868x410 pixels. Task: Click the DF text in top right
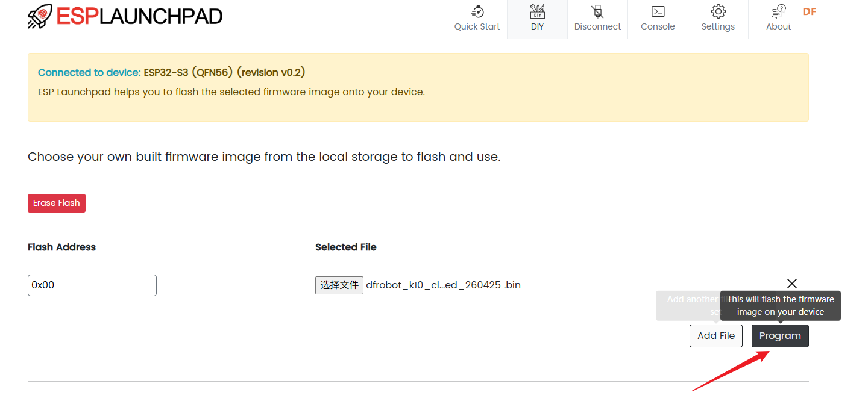[x=810, y=11]
